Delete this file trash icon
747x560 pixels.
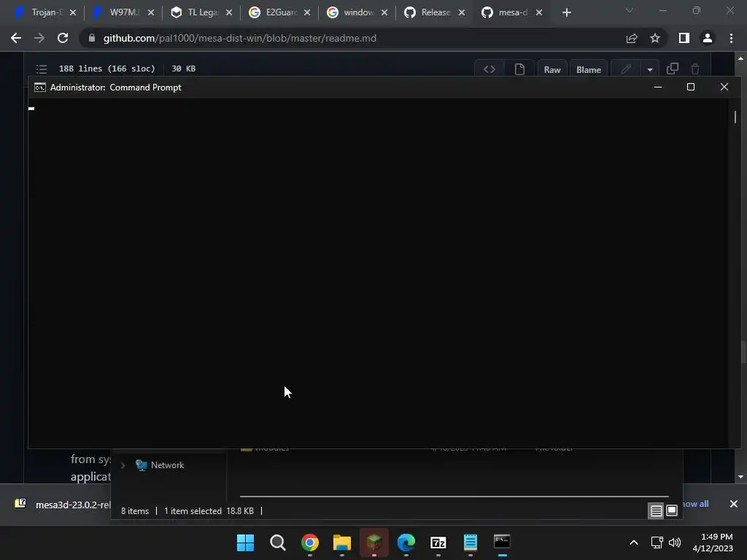click(695, 69)
